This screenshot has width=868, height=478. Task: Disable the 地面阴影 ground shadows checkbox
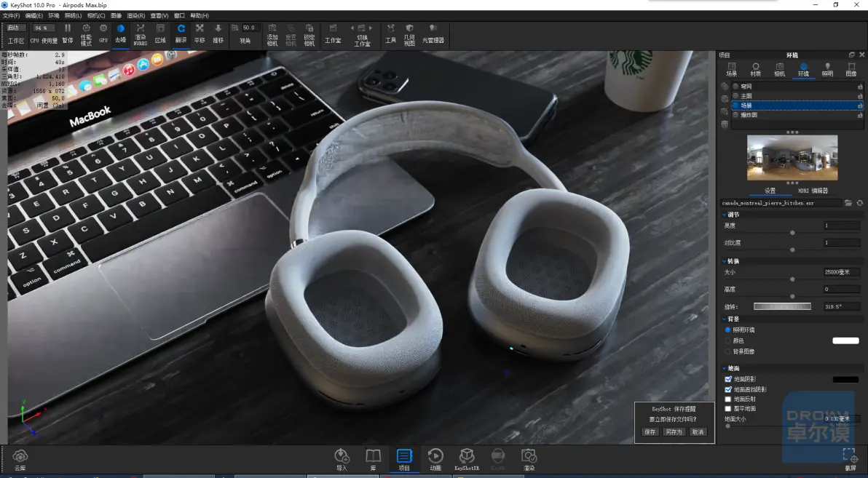[728, 379]
